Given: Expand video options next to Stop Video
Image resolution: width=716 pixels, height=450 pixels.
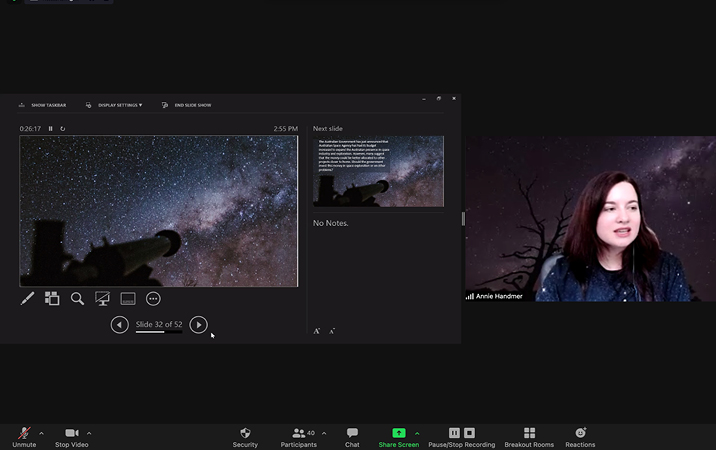Looking at the screenshot, I should click(89, 433).
